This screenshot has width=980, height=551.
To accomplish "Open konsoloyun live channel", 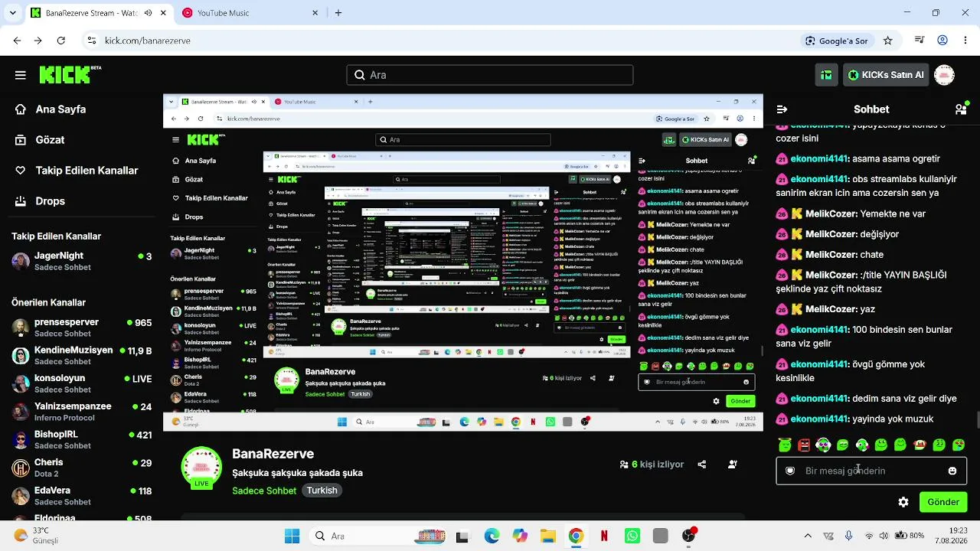I will click(x=81, y=383).
